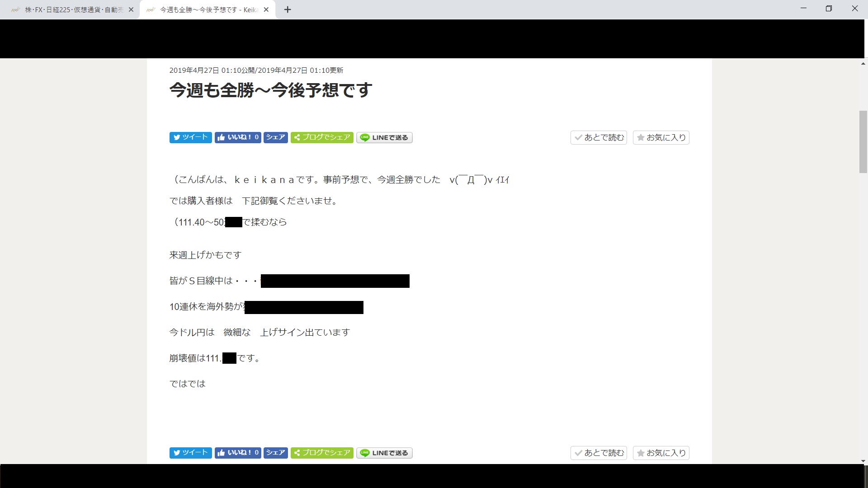
Task: Click the top Facebook シェア button
Action: point(275,137)
